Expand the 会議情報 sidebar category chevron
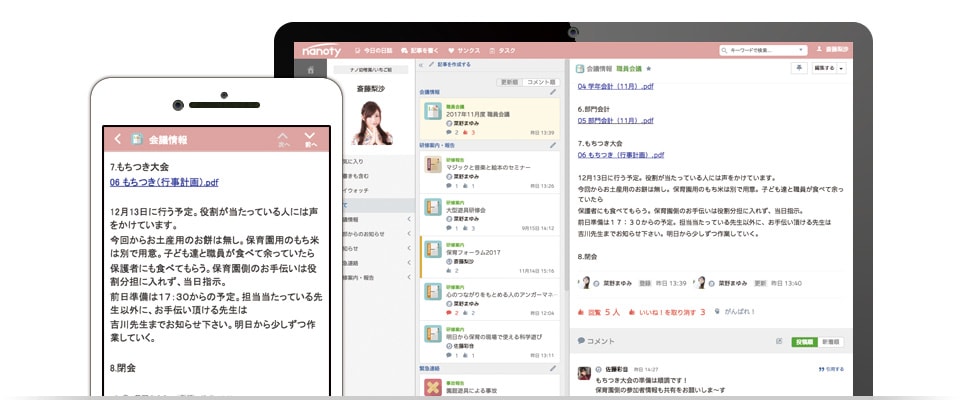Screen dimensions: 960x400 point(409,219)
